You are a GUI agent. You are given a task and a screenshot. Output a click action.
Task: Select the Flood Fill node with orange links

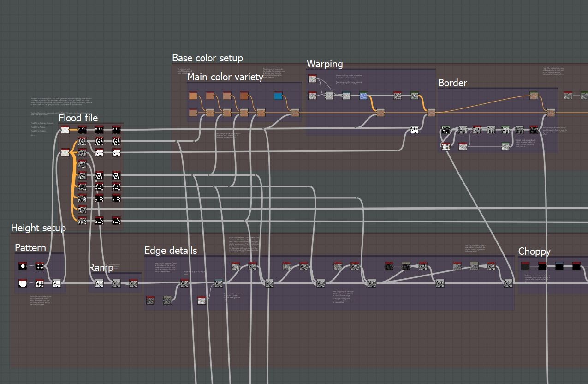click(65, 152)
